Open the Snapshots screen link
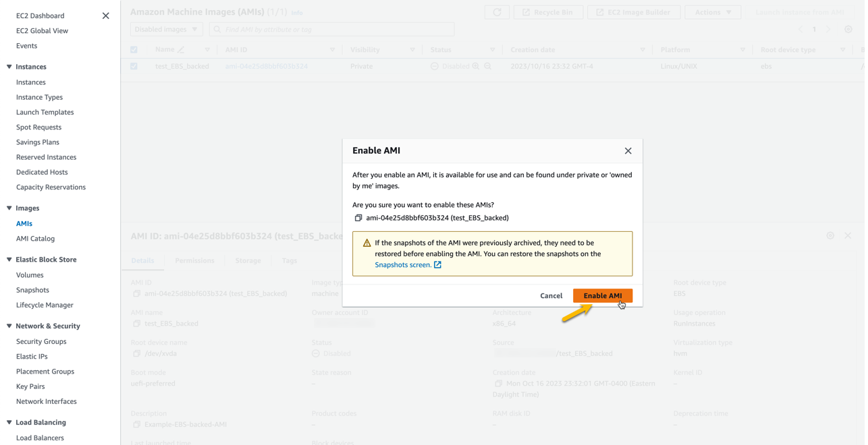This screenshot has width=868, height=445. 404,265
